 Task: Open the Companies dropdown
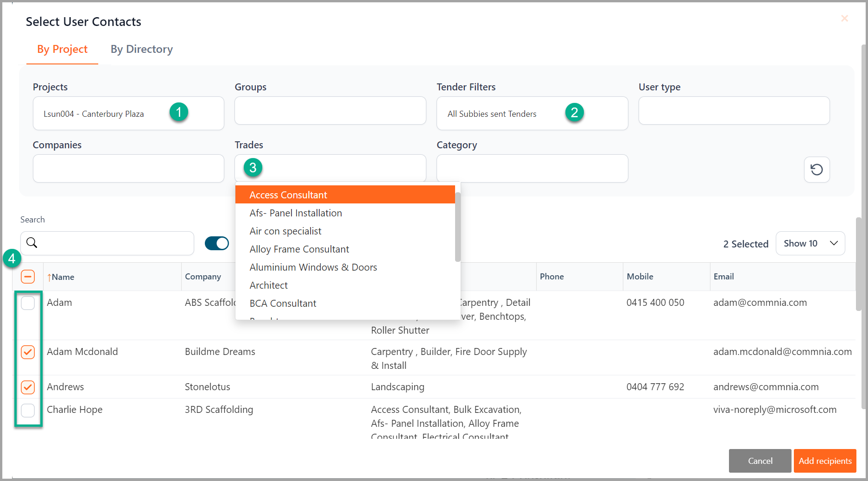pyautogui.click(x=128, y=169)
